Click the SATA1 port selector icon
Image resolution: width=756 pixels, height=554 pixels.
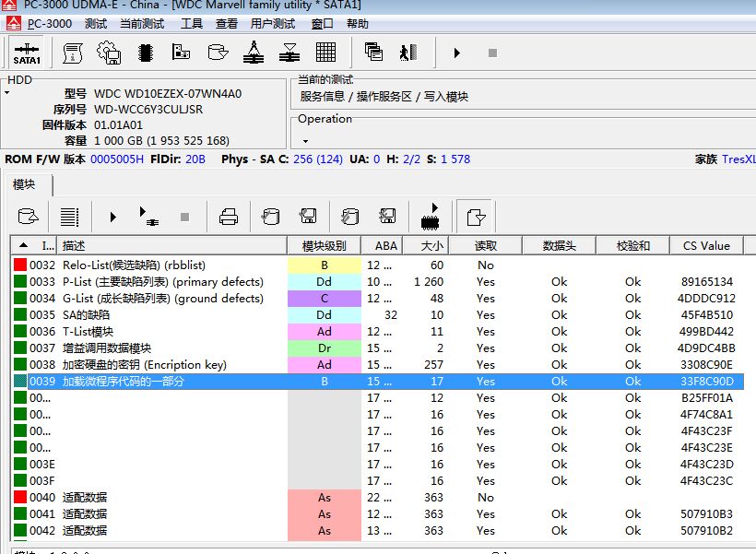click(26, 53)
